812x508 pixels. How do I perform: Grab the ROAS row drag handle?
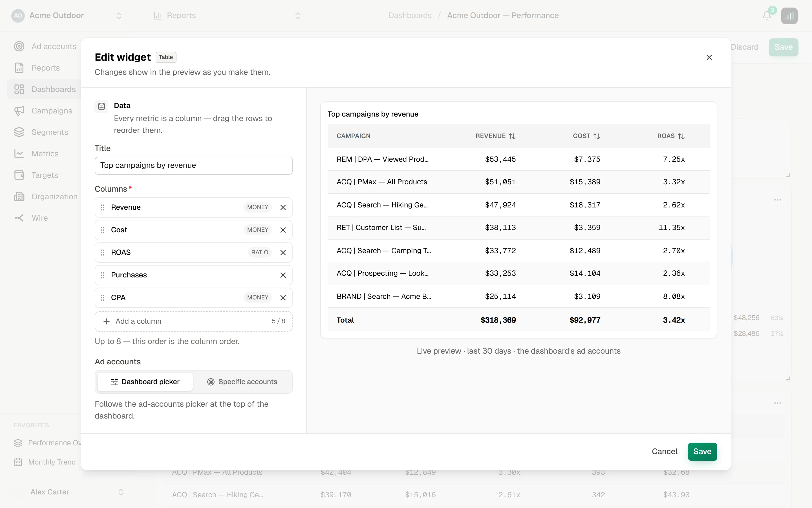coord(103,252)
